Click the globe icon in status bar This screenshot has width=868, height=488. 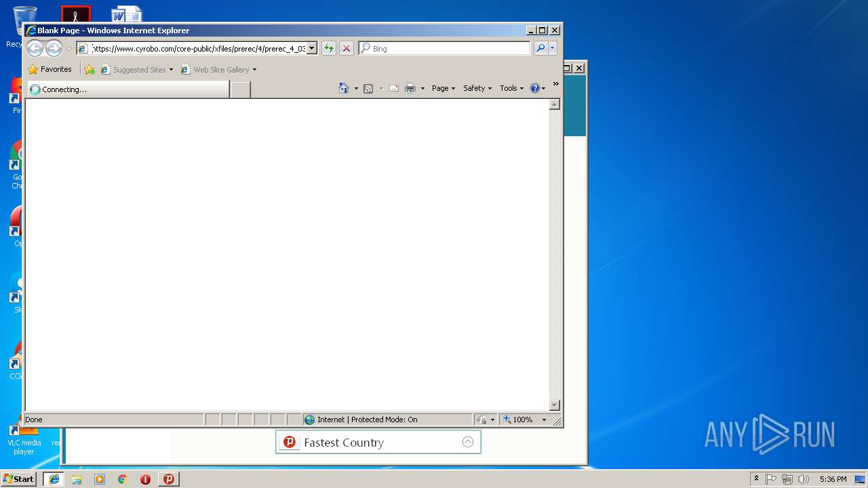pos(310,420)
